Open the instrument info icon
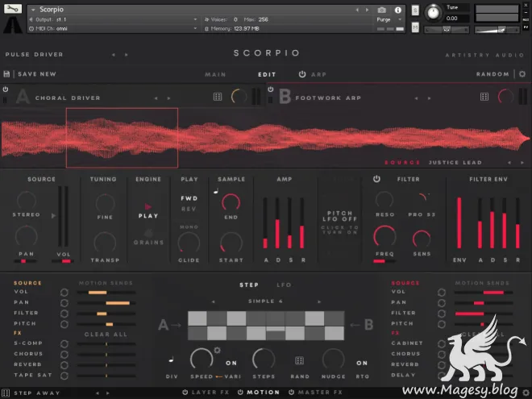 398,10
